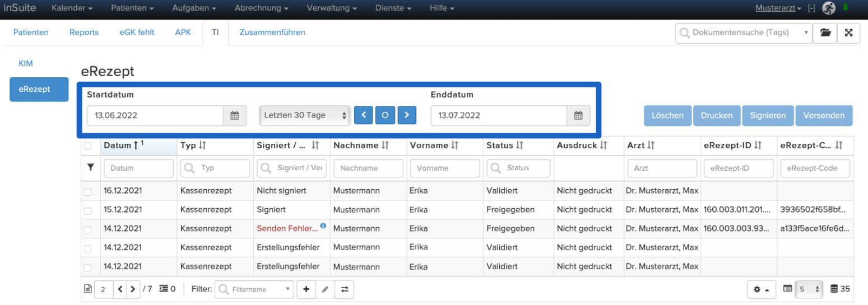The image size is (868, 305).
Task: Click the page number field in the footer
Action: pos(104,289)
